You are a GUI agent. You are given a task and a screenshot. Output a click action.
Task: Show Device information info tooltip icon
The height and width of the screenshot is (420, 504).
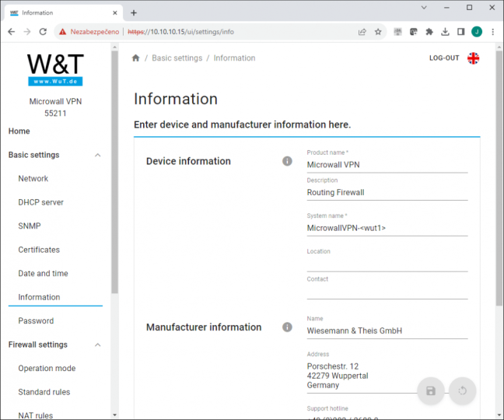[287, 161]
